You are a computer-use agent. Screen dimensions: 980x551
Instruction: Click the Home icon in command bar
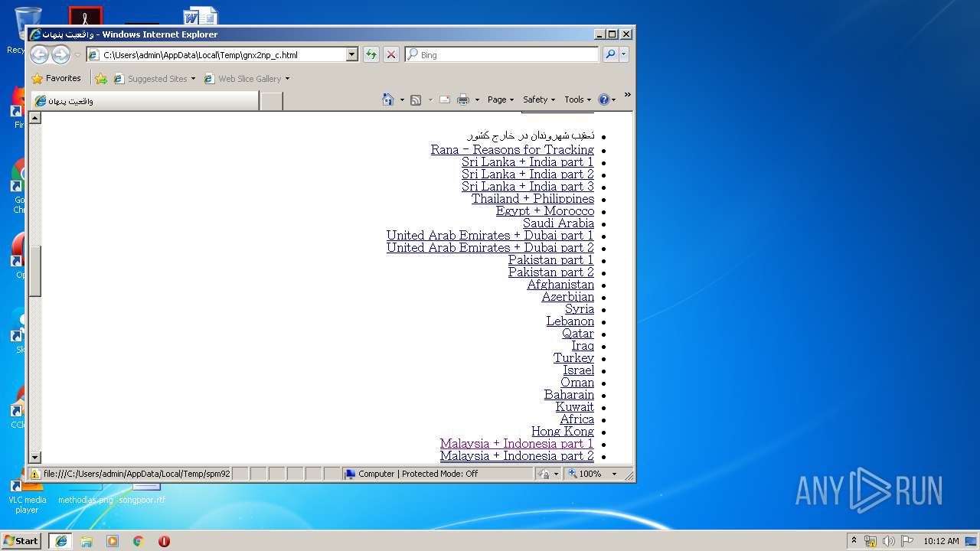click(388, 99)
